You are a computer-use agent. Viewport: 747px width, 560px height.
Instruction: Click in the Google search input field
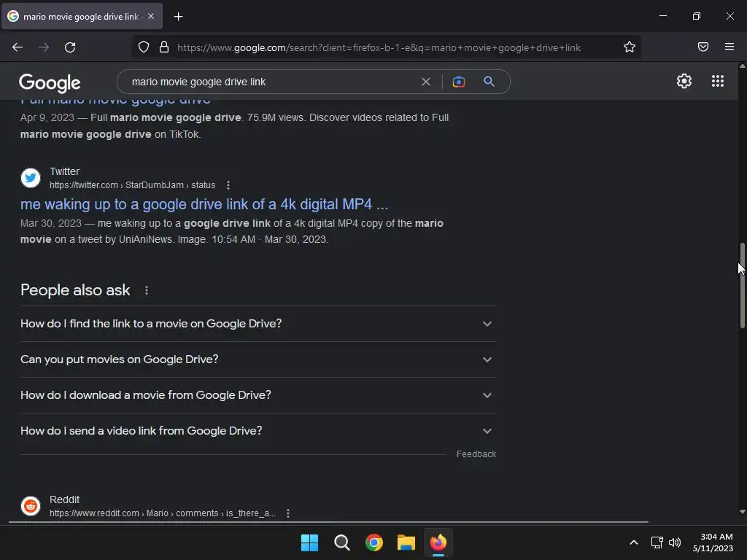coord(271,82)
